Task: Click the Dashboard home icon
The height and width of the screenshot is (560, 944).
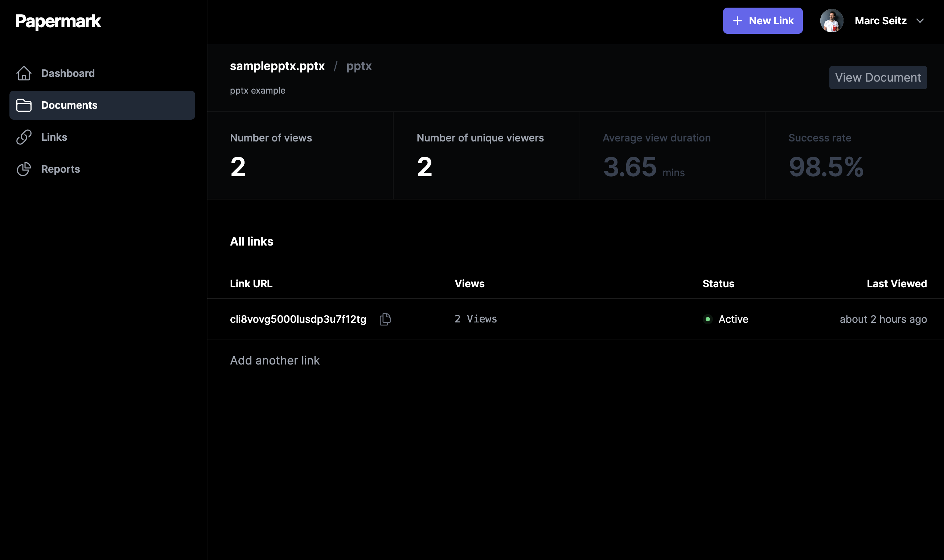Action: 24,73
